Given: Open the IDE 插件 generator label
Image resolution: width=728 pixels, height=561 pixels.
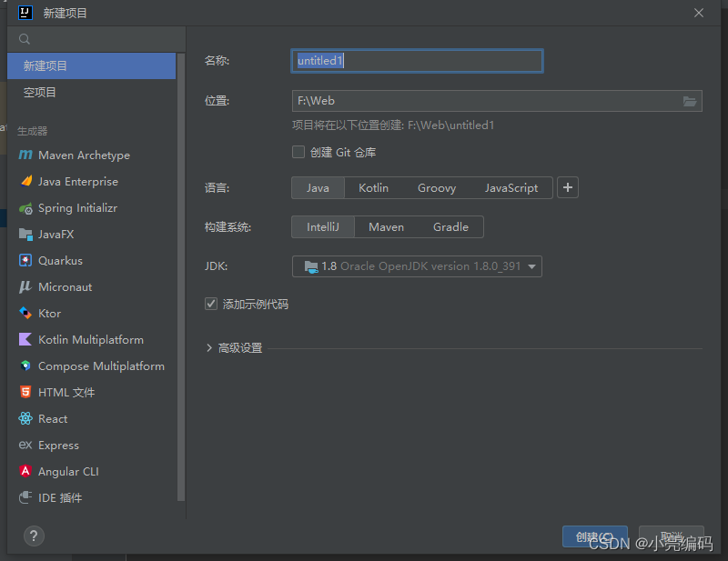Looking at the screenshot, I should pos(60,498).
